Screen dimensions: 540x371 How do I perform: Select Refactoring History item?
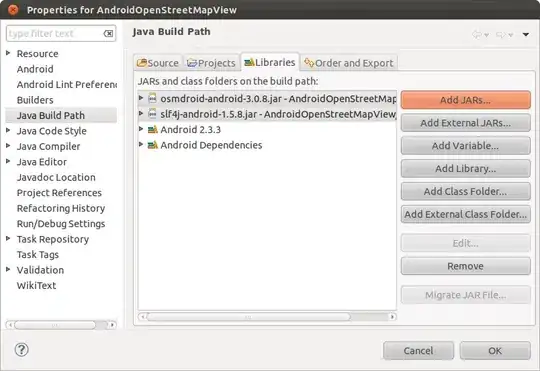(x=61, y=208)
